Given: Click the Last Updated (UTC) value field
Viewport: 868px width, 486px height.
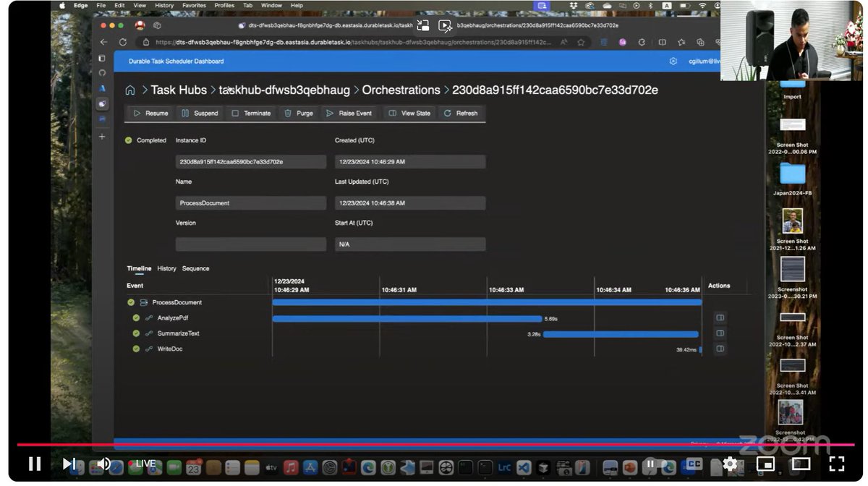Looking at the screenshot, I should point(410,203).
